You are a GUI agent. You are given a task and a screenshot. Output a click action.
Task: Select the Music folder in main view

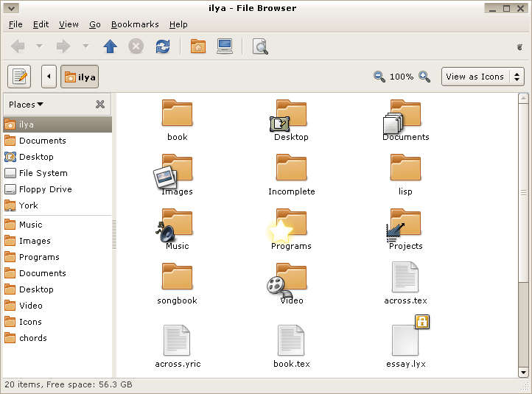(x=175, y=225)
